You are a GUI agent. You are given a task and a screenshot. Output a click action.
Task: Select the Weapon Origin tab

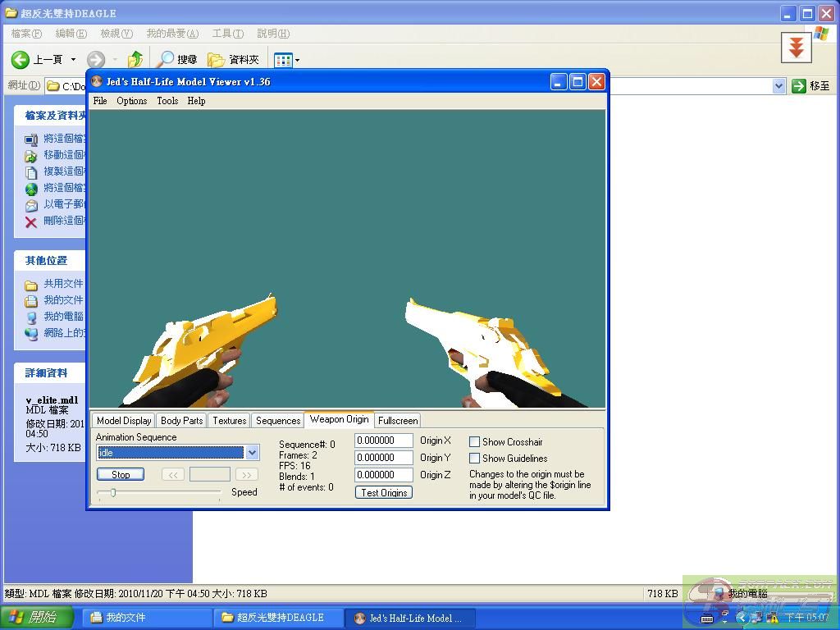coord(339,419)
